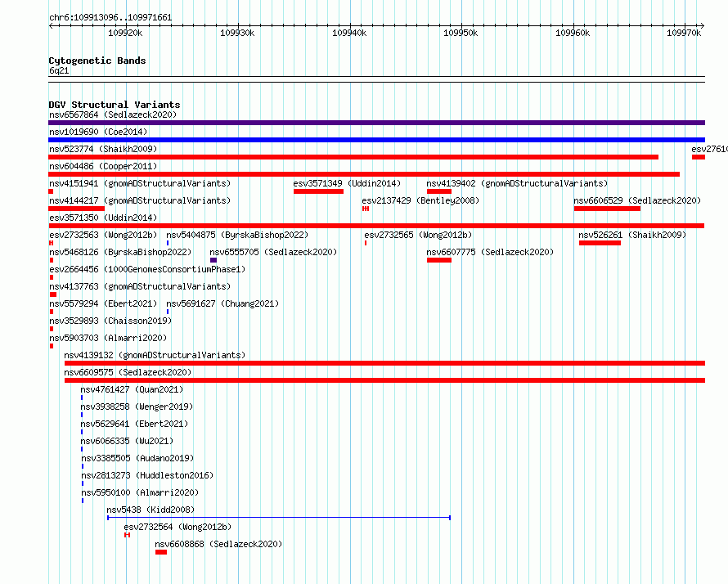This screenshot has height=584, width=728.
Task: Click the red nsv6606529 bar
Action: pos(607,209)
